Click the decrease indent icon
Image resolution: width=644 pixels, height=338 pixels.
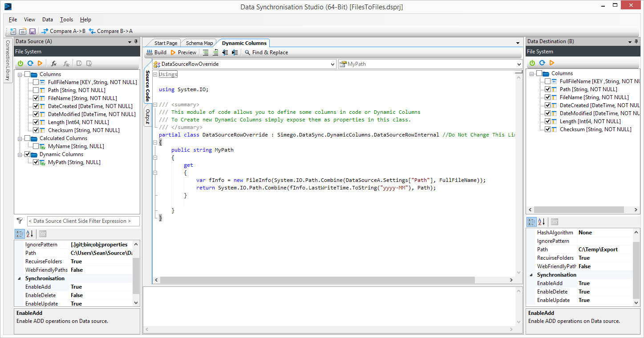[x=225, y=52]
